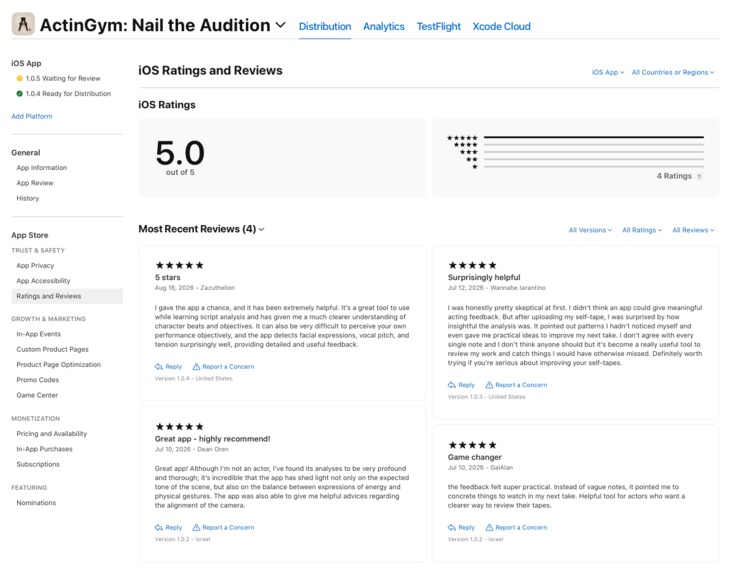The height and width of the screenshot is (573, 734).
Task: Click 'Jul 10, 2026 - GalAlan' byline
Action: coord(480,468)
